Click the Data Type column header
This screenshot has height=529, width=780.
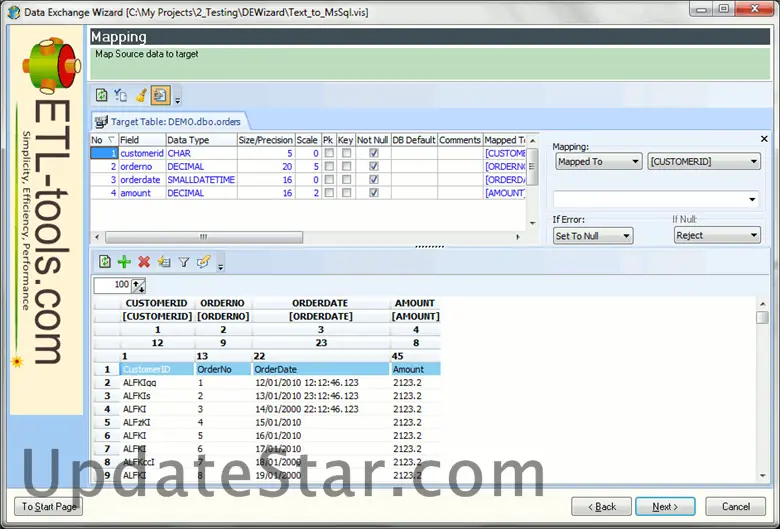[x=201, y=140]
